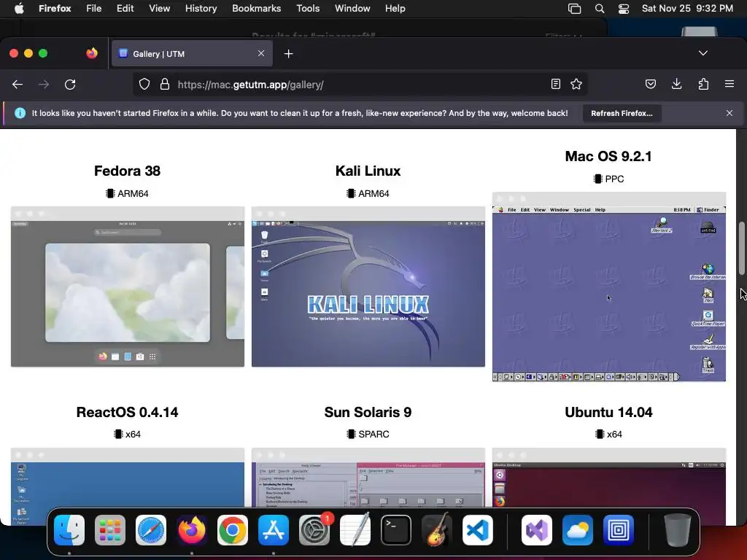
Task: Open tracking protection shield info
Action: click(144, 85)
